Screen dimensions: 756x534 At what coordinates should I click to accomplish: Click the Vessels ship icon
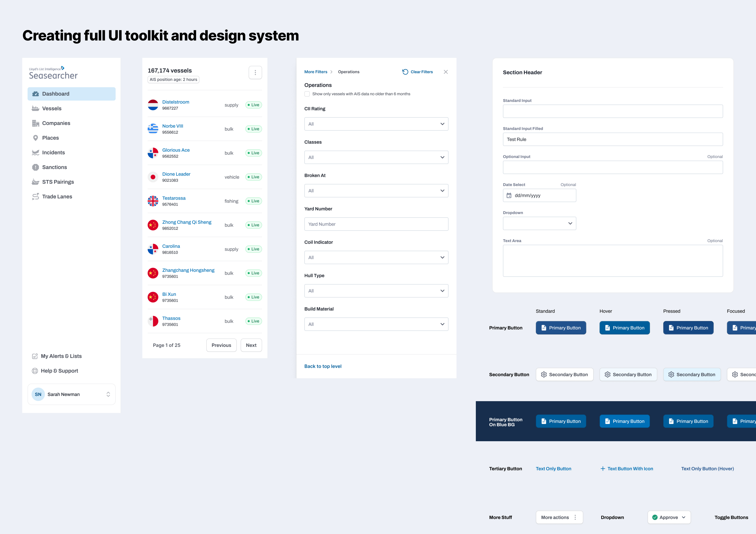click(x=36, y=108)
